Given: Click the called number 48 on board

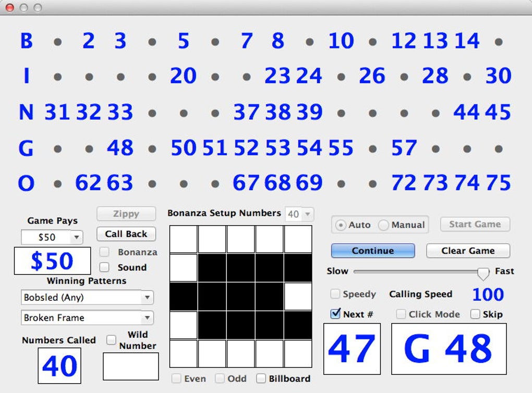Looking at the screenshot, I should click(x=120, y=148).
